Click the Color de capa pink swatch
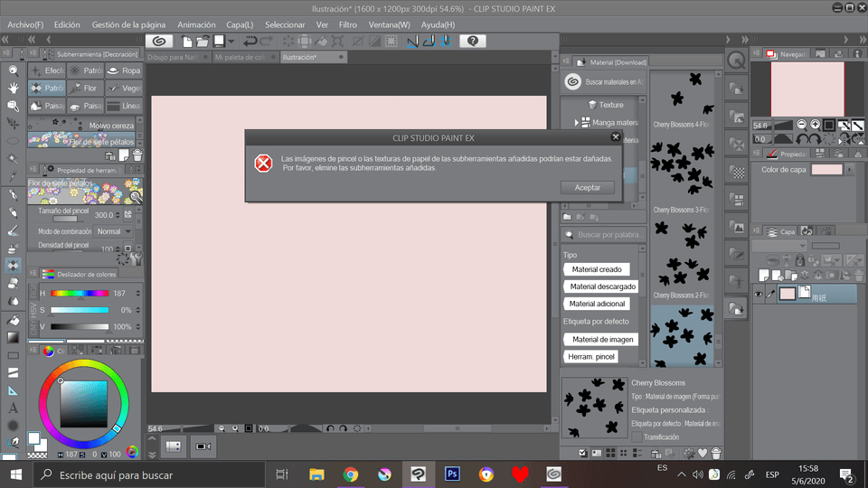The width and height of the screenshot is (868, 488). [827, 169]
